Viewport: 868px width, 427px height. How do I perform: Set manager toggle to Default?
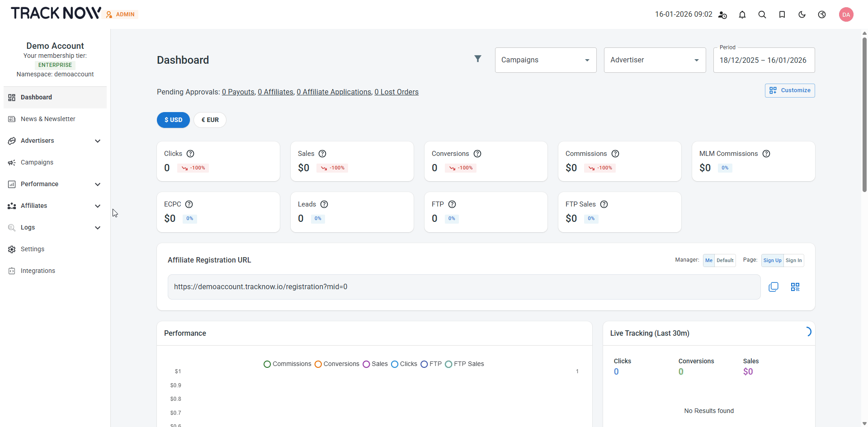[725, 260]
